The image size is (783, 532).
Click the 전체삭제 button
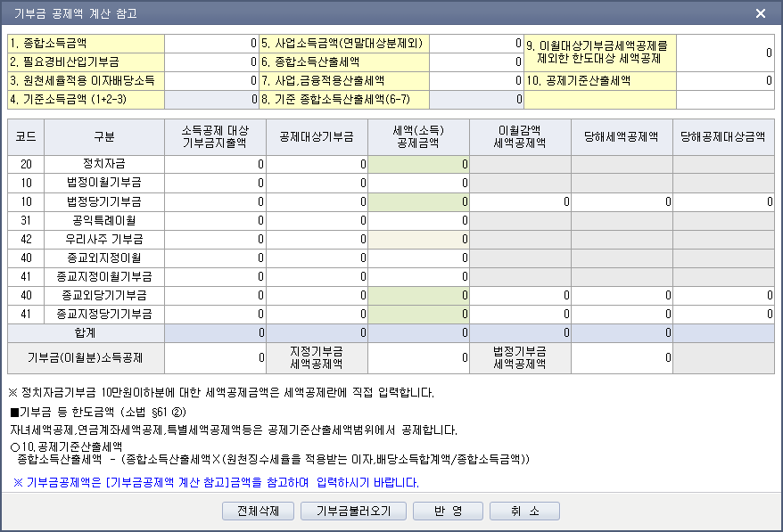coord(258,512)
